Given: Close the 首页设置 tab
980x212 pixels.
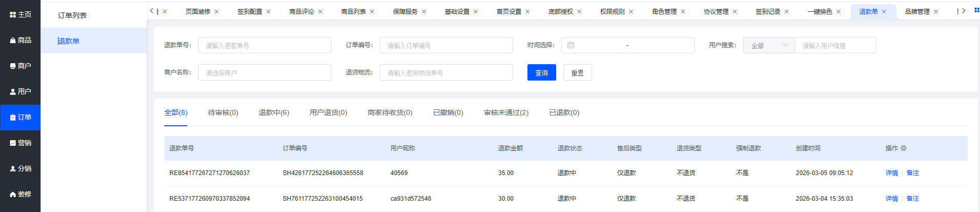Looking at the screenshot, I should 527,12.
